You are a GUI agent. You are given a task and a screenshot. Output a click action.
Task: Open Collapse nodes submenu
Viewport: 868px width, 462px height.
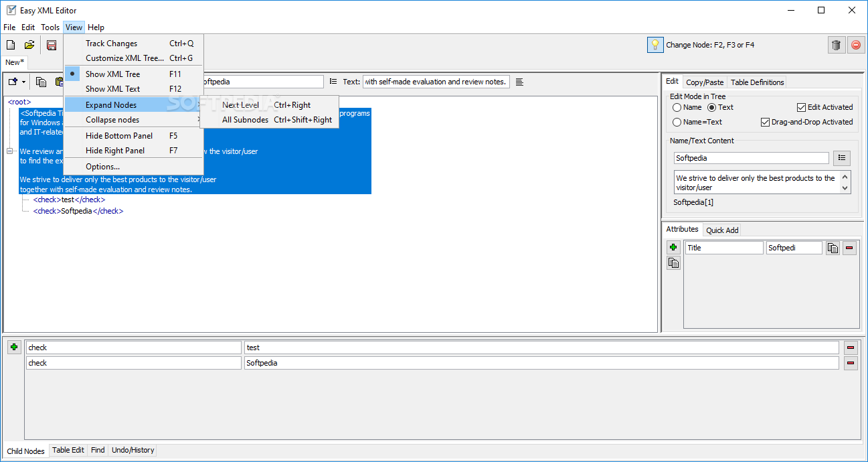click(133, 120)
